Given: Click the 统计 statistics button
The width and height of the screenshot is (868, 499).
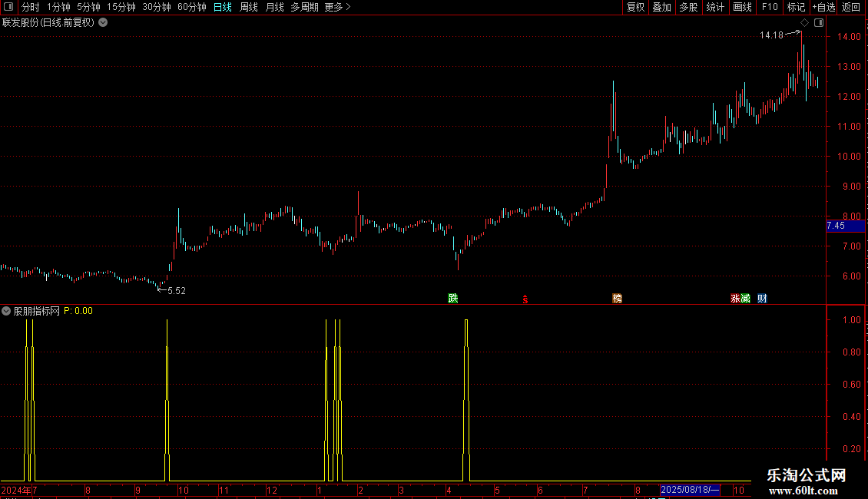Looking at the screenshot, I should 715,7.
